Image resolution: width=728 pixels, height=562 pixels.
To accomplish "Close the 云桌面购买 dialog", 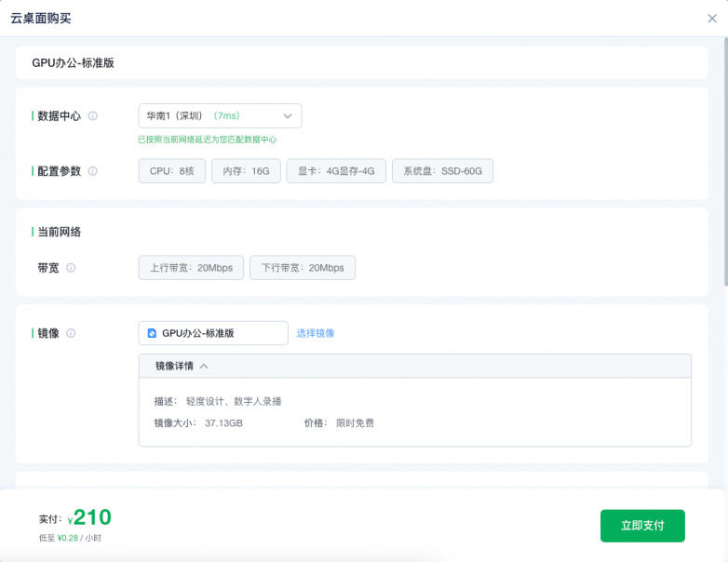I will click(712, 18).
